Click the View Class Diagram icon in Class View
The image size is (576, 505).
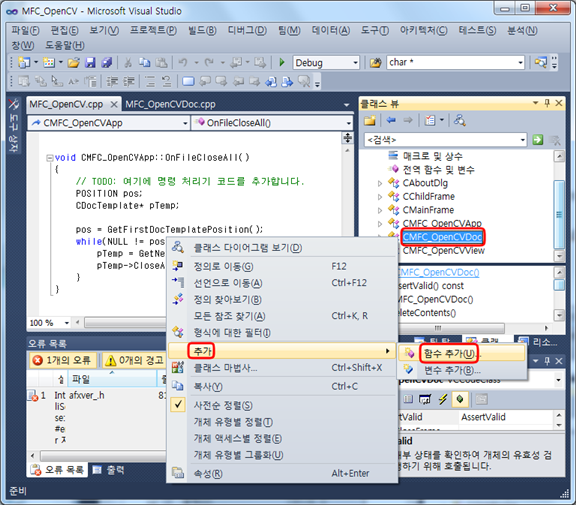coord(460,120)
